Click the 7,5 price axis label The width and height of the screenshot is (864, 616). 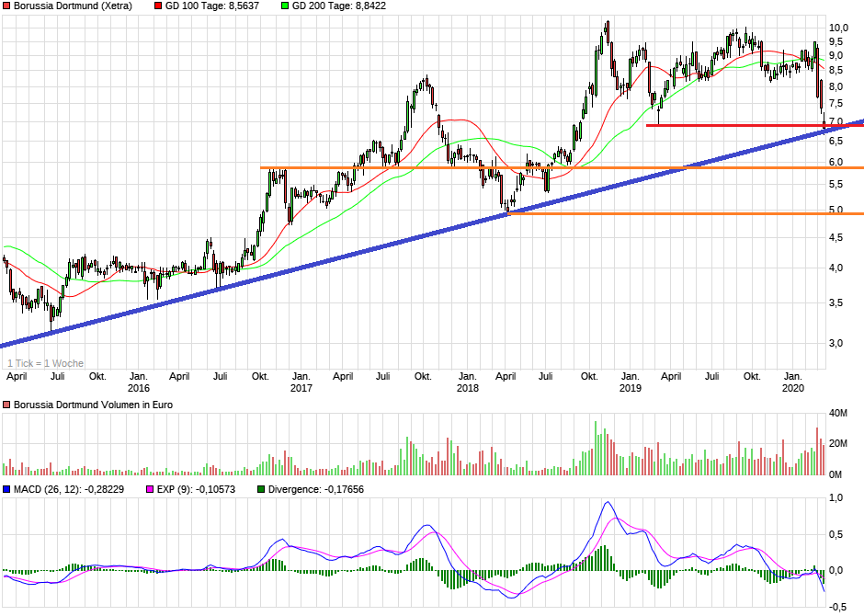[836, 104]
